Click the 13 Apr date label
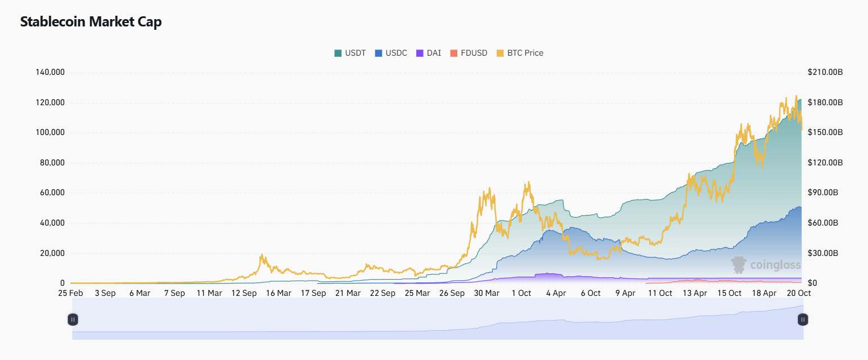 (x=695, y=293)
